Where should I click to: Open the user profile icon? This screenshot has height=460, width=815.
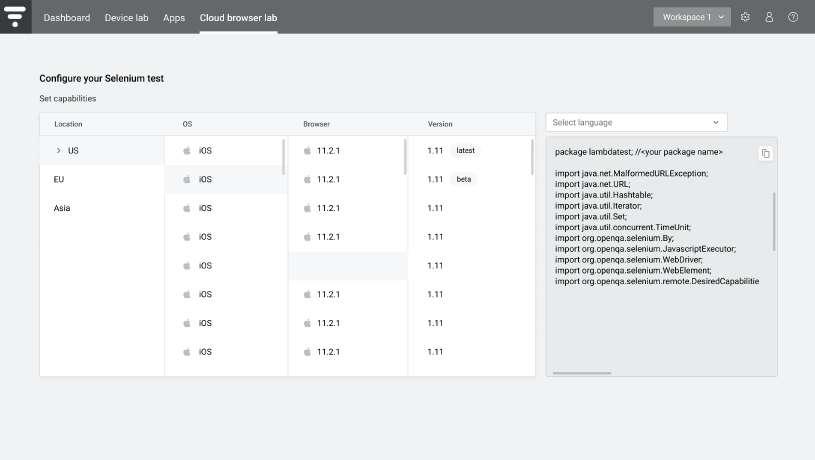[769, 17]
